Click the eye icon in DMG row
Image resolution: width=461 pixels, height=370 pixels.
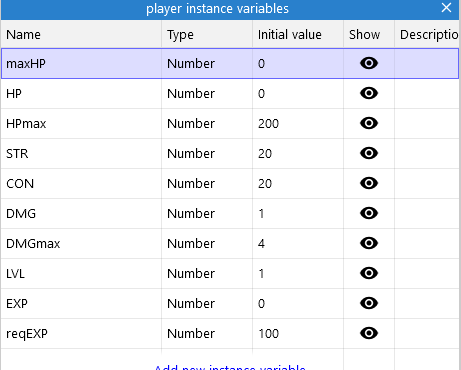pyautogui.click(x=369, y=213)
